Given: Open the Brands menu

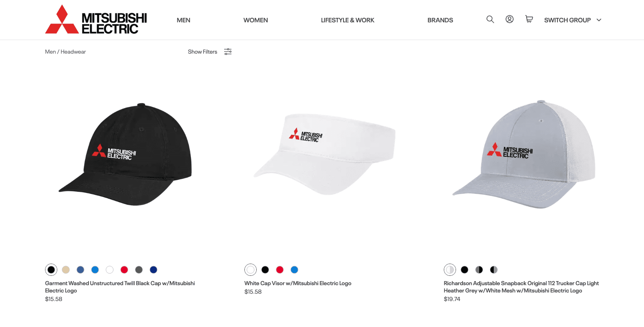Looking at the screenshot, I should [440, 20].
